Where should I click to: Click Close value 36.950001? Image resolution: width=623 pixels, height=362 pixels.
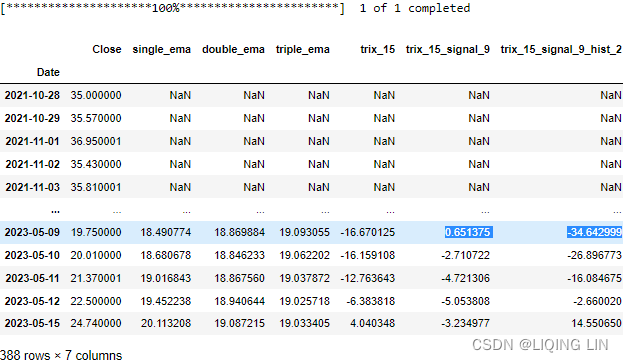96,141
